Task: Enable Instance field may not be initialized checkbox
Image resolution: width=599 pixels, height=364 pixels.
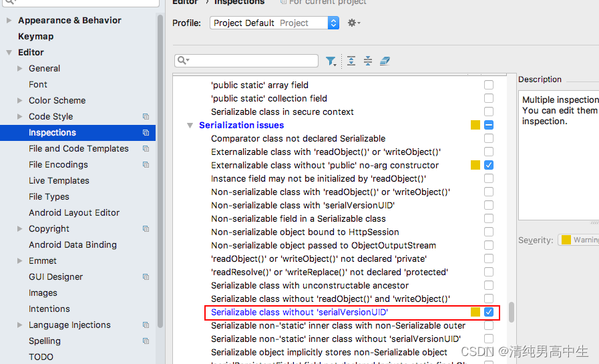Action: coord(489,178)
